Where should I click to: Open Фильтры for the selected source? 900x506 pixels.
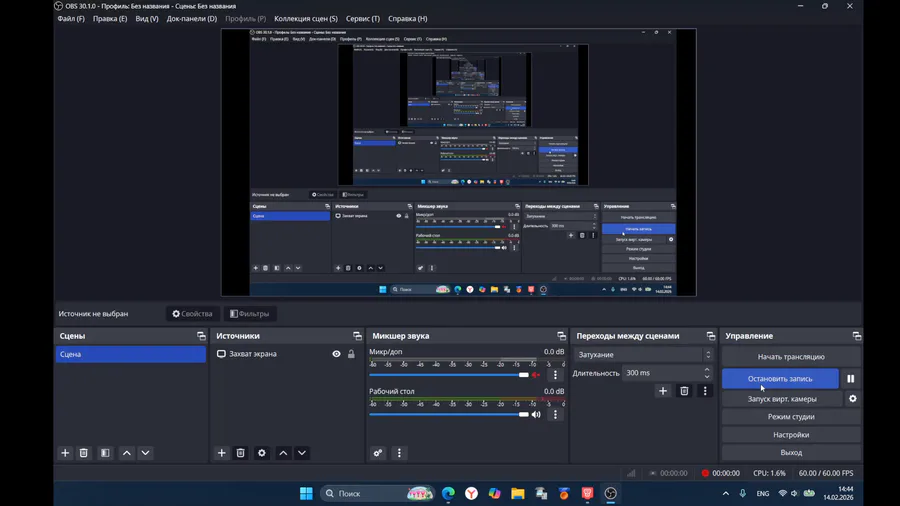(x=249, y=314)
